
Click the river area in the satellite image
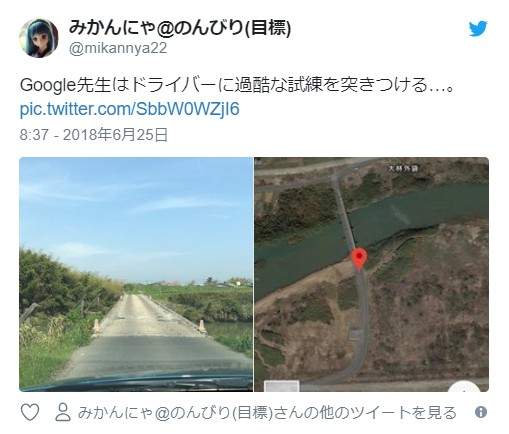click(417, 213)
